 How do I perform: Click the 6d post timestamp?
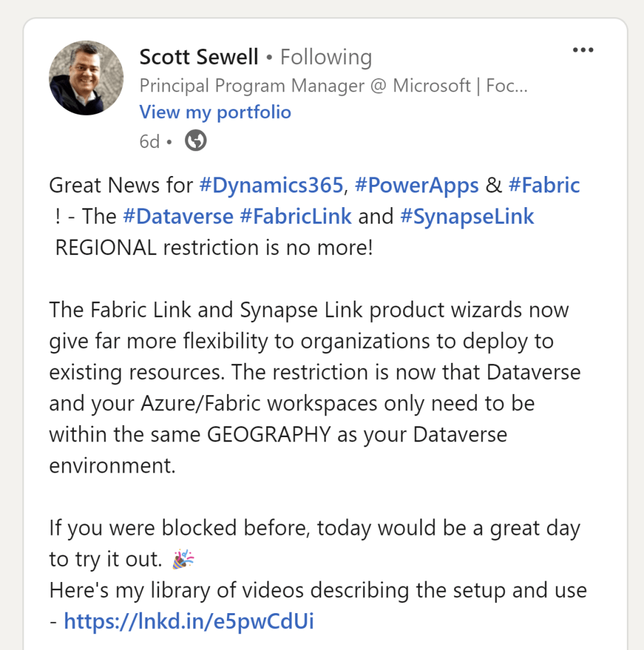point(149,141)
